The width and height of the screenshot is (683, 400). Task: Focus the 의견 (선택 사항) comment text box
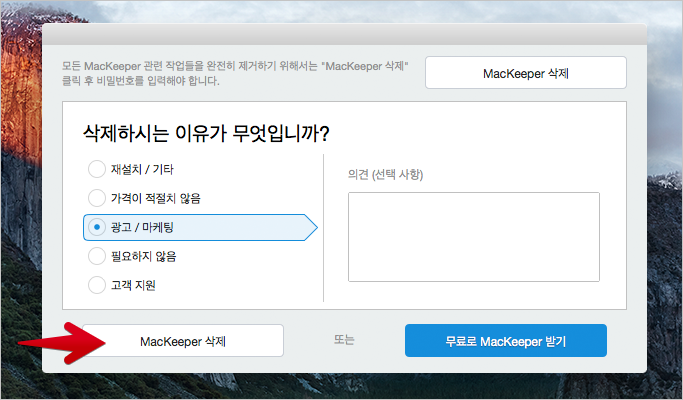point(474,237)
